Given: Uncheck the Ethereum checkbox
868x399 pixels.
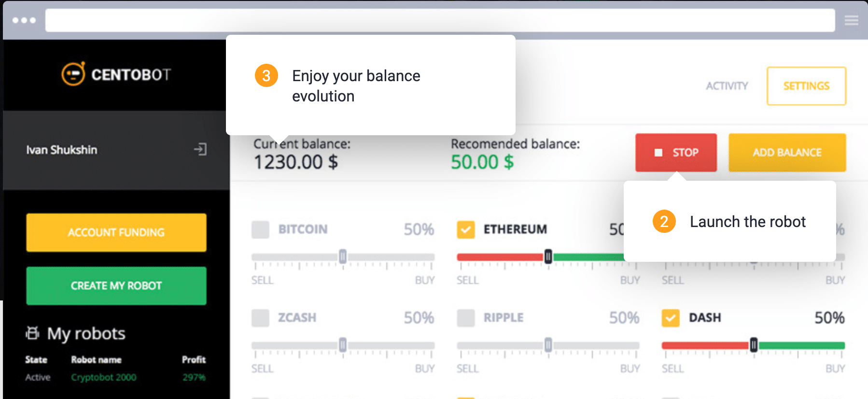Looking at the screenshot, I should 466,229.
